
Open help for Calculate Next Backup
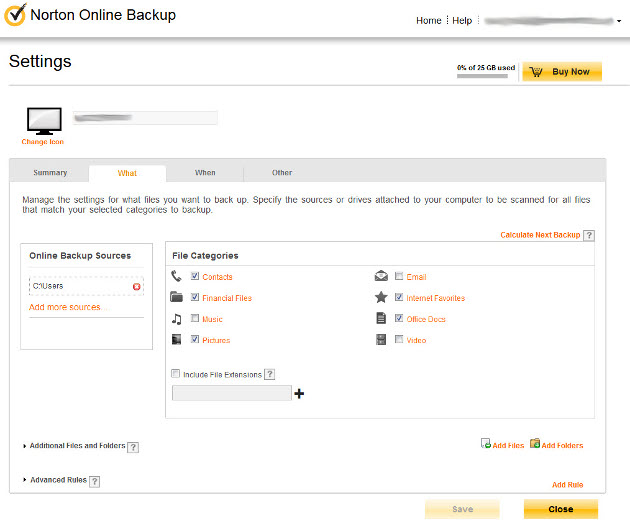pyautogui.click(x=589, y=235)
